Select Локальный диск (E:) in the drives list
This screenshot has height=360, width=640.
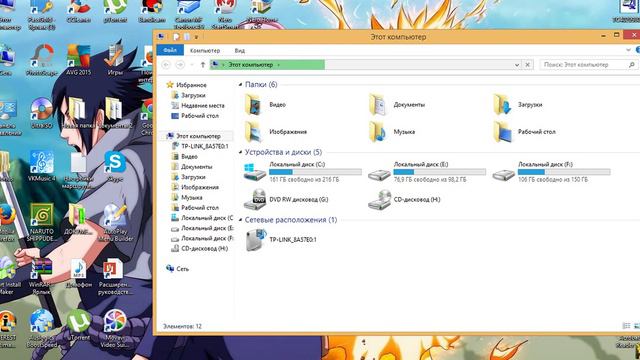[x=427, y=172]
